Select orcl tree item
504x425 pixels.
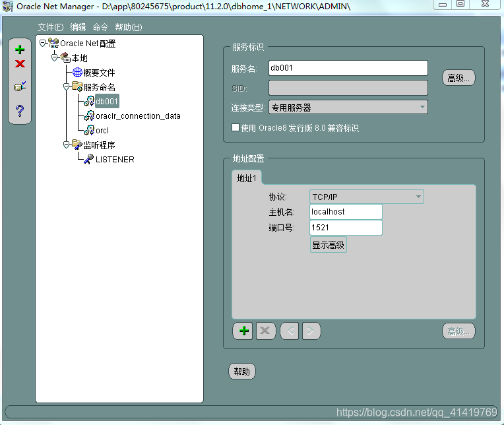(102, 130)
